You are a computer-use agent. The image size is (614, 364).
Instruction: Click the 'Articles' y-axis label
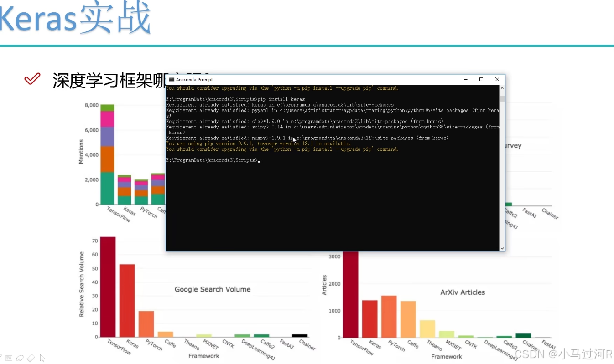tap(325, 285)
